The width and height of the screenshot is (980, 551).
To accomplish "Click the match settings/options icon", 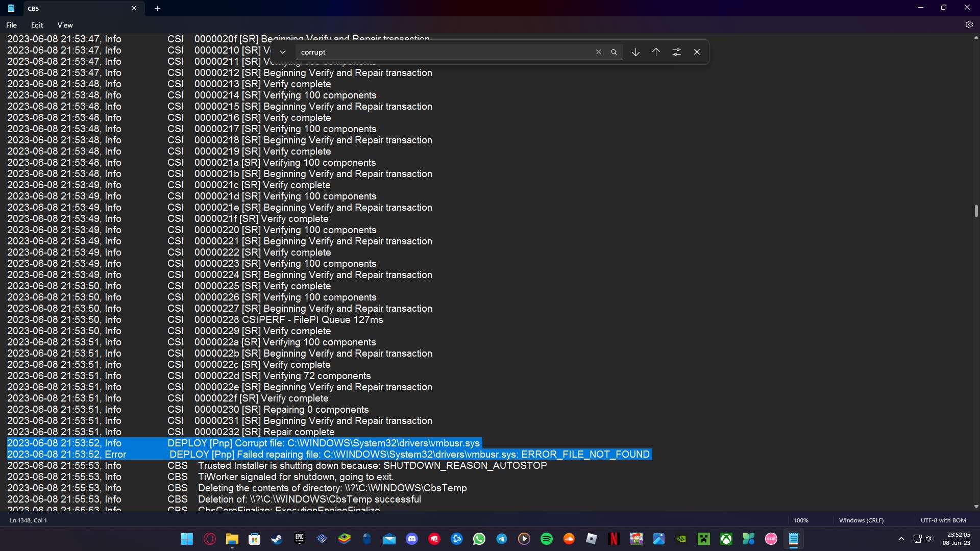I will pos(676,52).
